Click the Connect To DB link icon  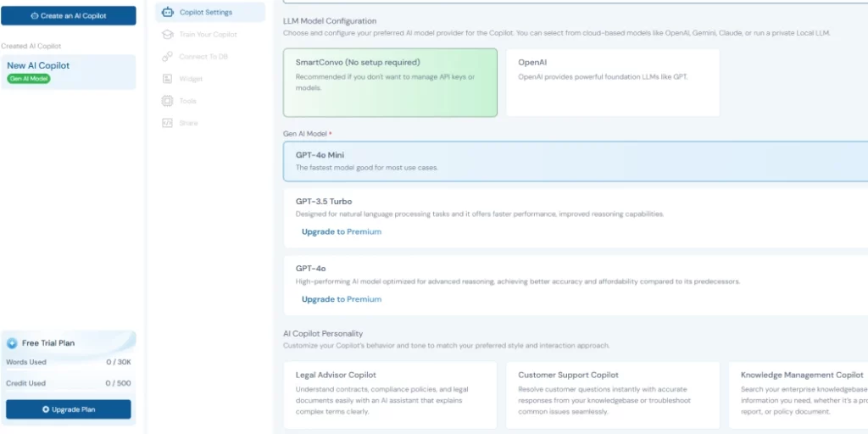168,57
